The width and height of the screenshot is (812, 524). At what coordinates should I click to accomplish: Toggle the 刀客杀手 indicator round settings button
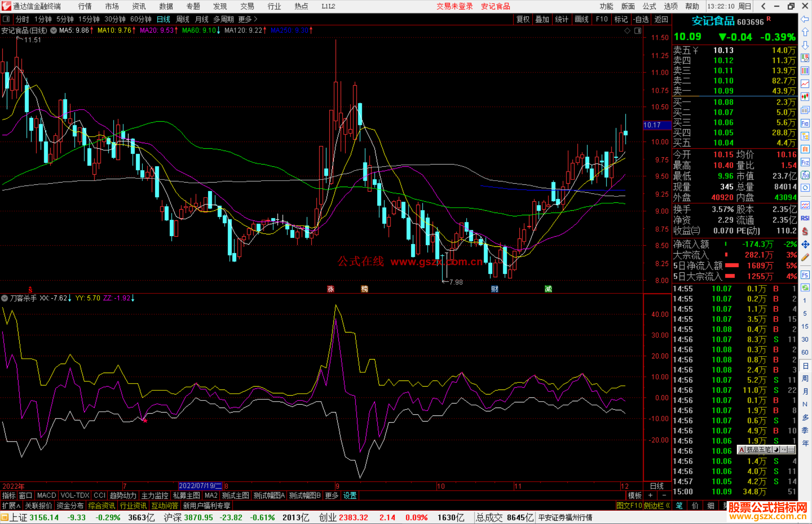[5, 298]
